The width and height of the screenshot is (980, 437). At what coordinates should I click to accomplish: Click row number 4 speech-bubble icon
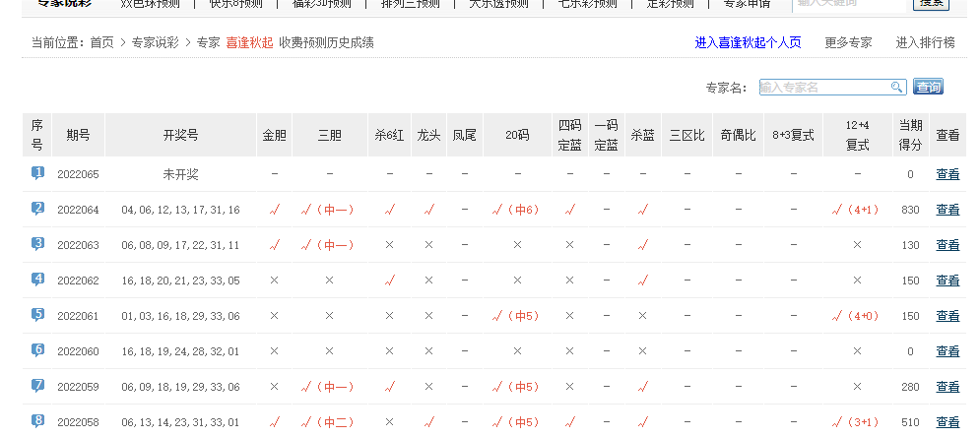point(37,280)
